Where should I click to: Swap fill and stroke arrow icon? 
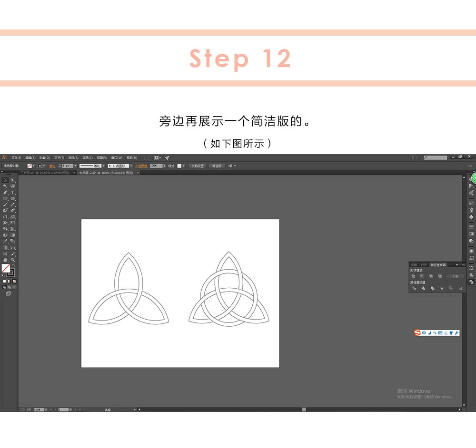[x=14, y=265]
